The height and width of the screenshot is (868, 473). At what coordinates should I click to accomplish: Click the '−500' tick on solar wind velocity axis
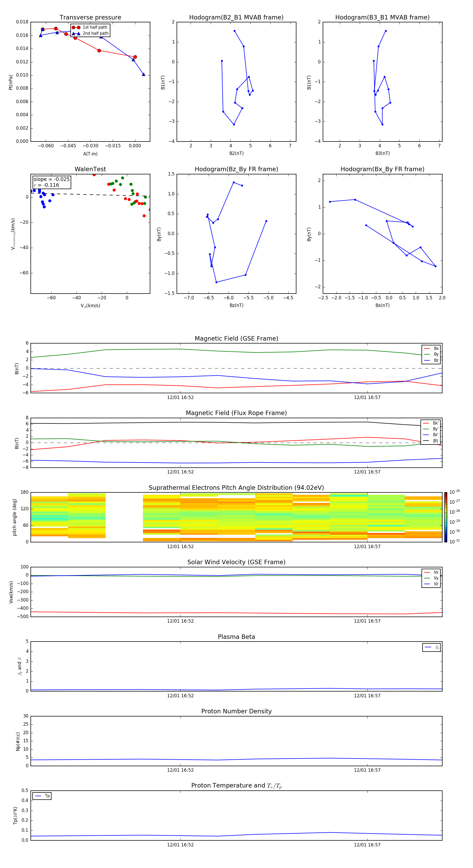(23, 617)
